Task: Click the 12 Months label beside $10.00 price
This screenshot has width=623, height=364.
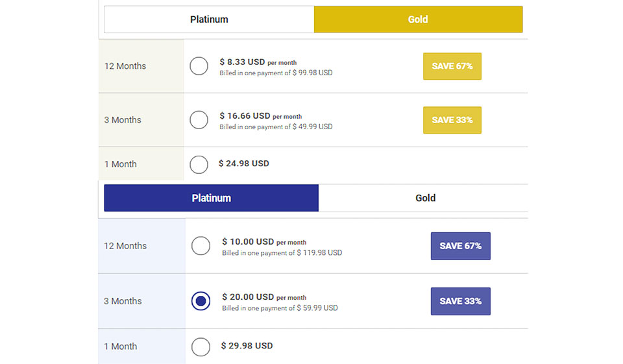Action: point(125,246)
